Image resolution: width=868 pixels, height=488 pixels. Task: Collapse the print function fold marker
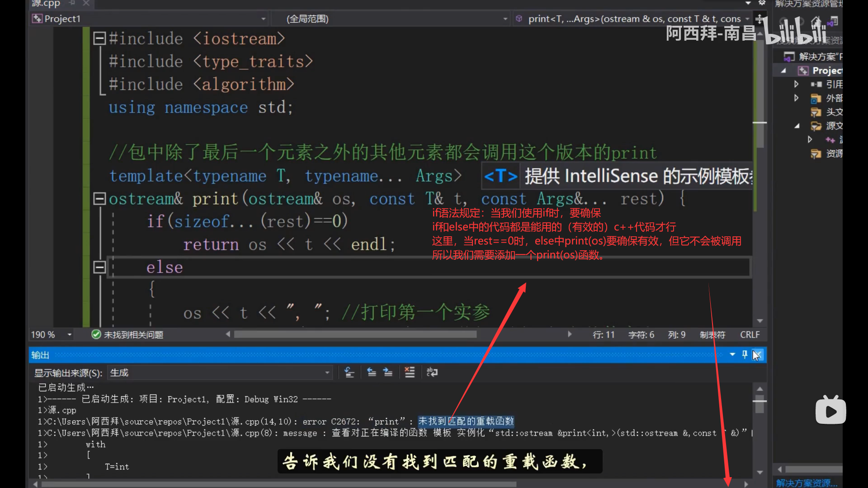click(99, 198)
